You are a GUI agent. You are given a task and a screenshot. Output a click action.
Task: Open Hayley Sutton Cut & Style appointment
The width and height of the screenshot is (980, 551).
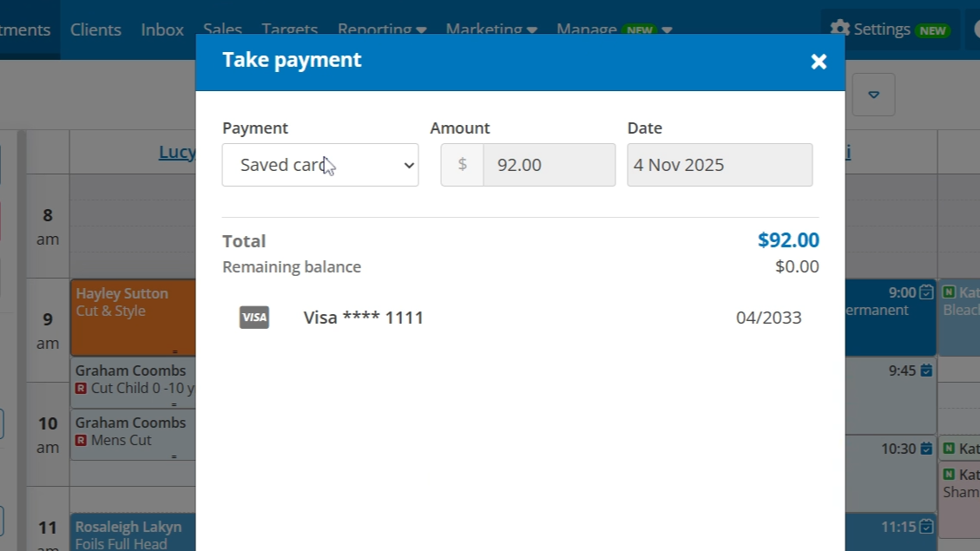click(x=133, y=318)
